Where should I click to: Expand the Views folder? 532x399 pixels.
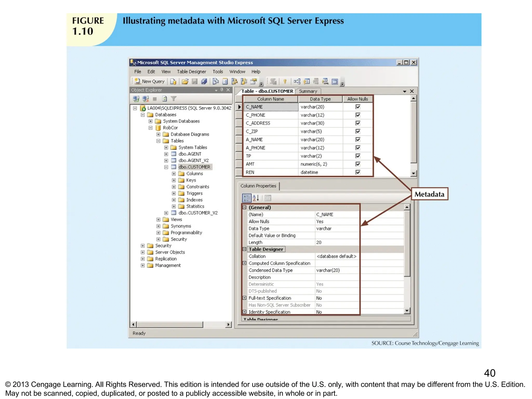click(158, 220)
